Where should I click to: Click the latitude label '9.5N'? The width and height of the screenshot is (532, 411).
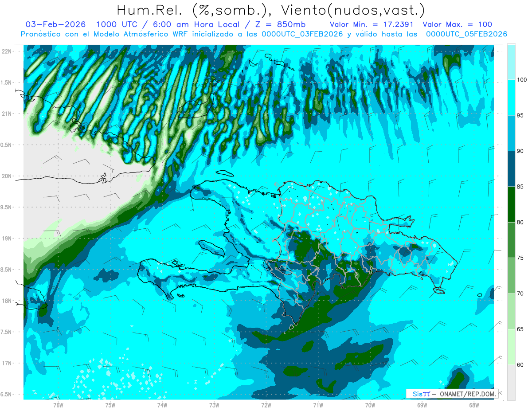click(x=7, y=207)
